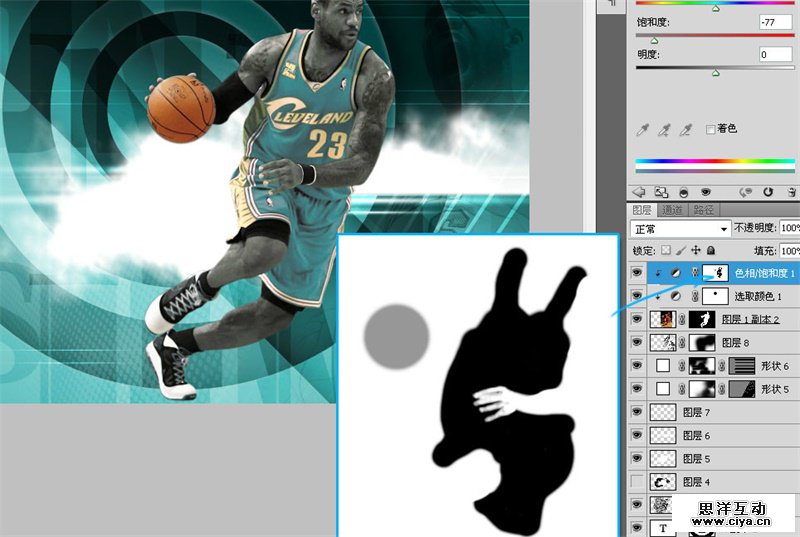
Task: Switch to the 通道 (Channels) tab
Action: coord(673,210)
